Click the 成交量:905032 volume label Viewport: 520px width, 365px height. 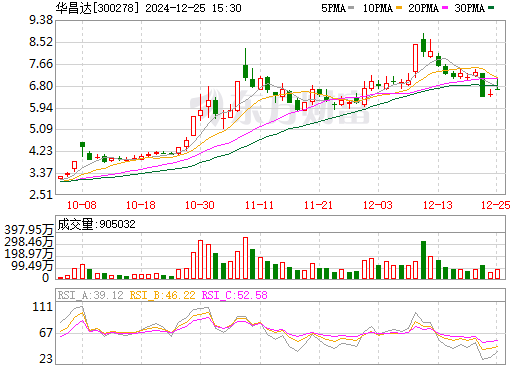pyautogui.click(x=97, y=224)
